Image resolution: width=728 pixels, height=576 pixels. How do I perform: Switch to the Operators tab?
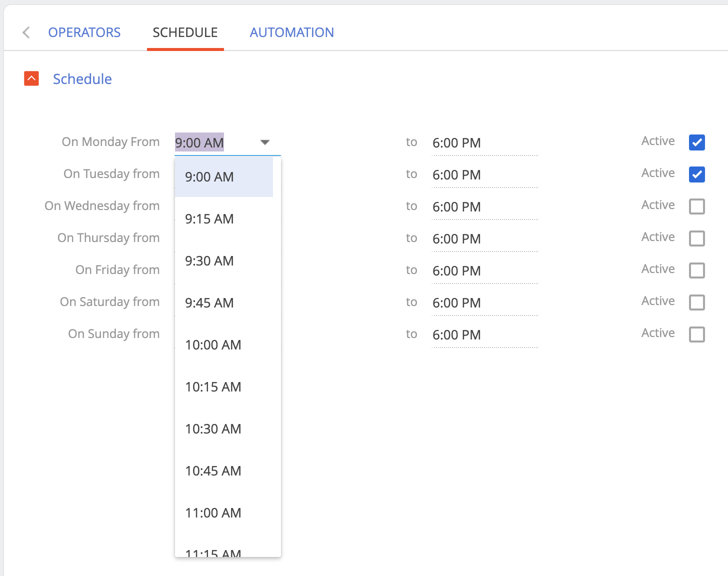pos(84,32)
